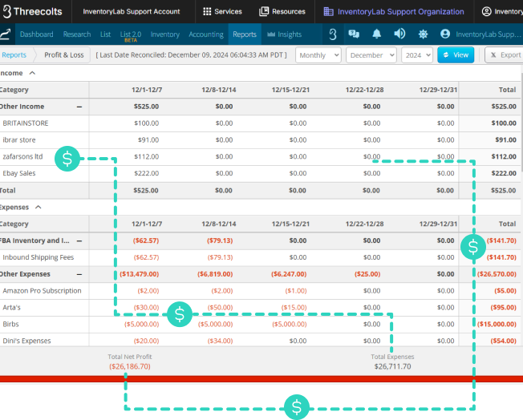Click the user profile avatar icon
Screen dimensions: 523x420
point(445,34)
